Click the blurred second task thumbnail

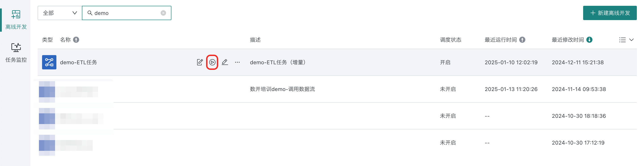(47, 92)
